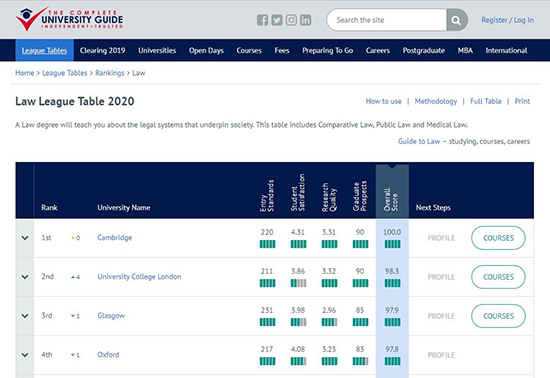This screenshot has height=378, width=550.
Task: Click PROFILE for University College London
Action: tap(441, 277)
